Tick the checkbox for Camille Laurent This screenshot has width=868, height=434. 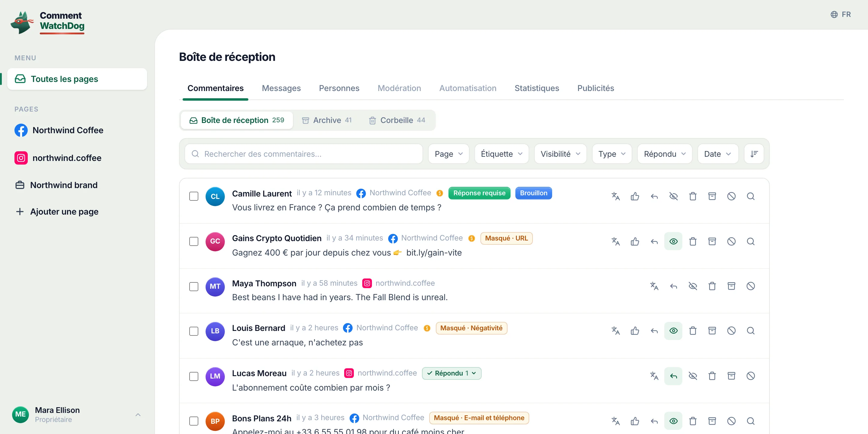194,196
